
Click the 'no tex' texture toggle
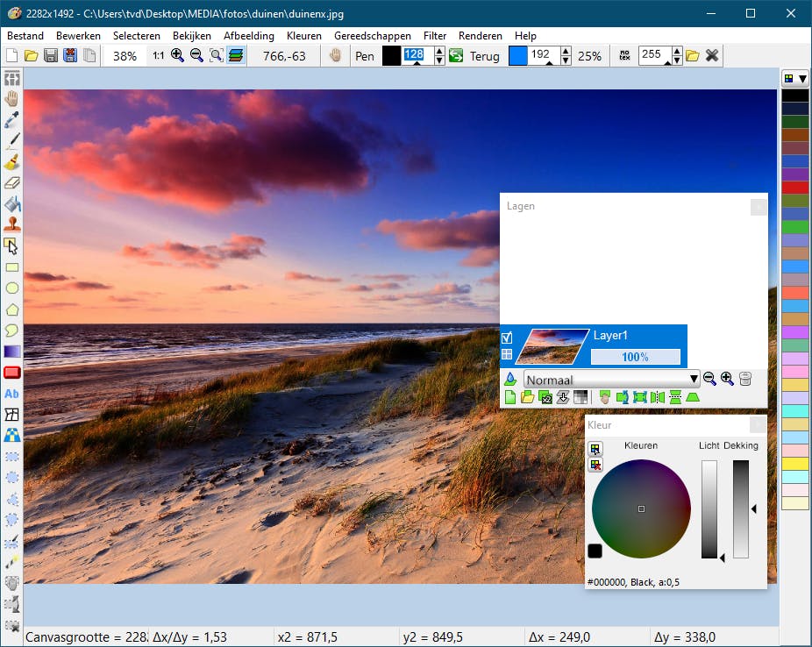click(x=624, y=55)
